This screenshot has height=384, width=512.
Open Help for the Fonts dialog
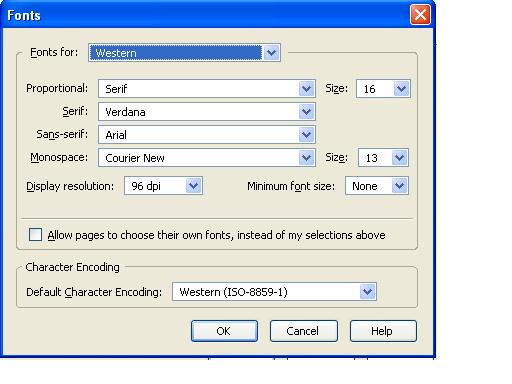coord(383,331)
